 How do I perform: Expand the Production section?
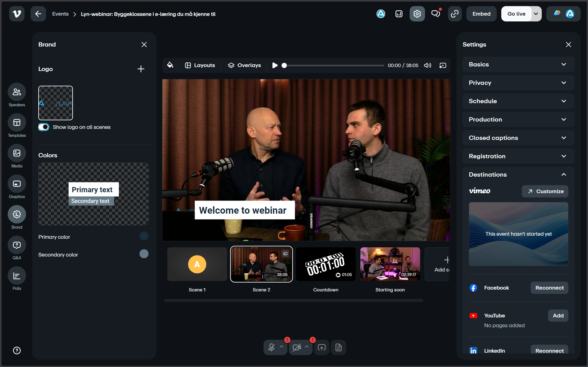coord(518,119)
